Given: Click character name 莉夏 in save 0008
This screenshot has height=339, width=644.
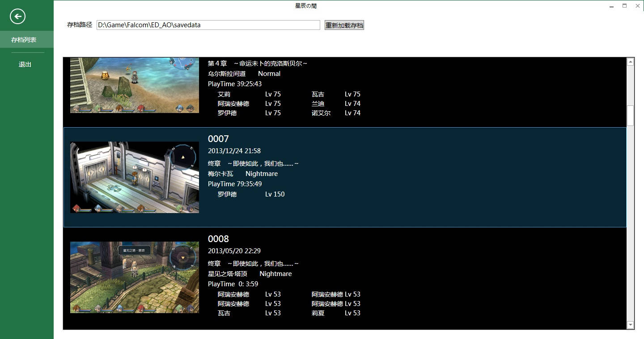Looking at the screenshot, I should coord(318,313).
